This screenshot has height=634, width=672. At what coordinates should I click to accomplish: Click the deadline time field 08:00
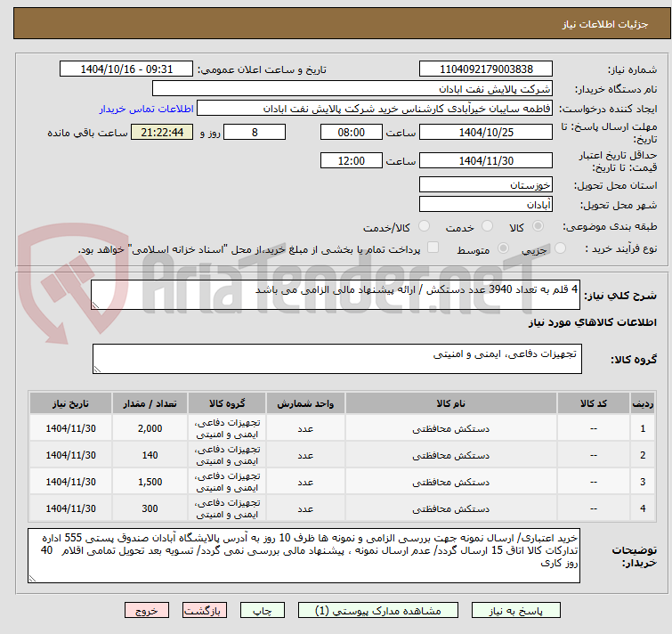coord(352,132)
